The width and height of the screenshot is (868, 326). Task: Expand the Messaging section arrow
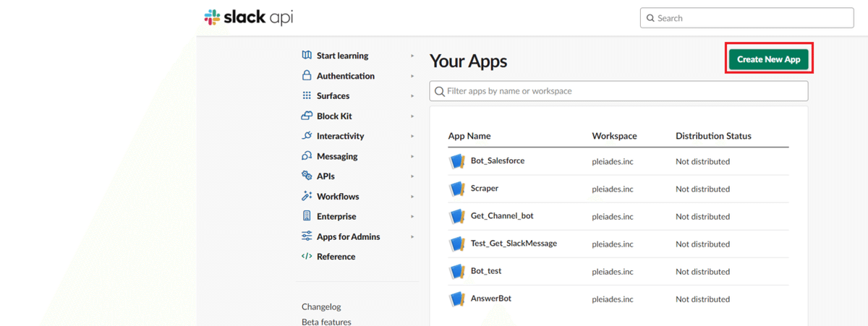412,156
